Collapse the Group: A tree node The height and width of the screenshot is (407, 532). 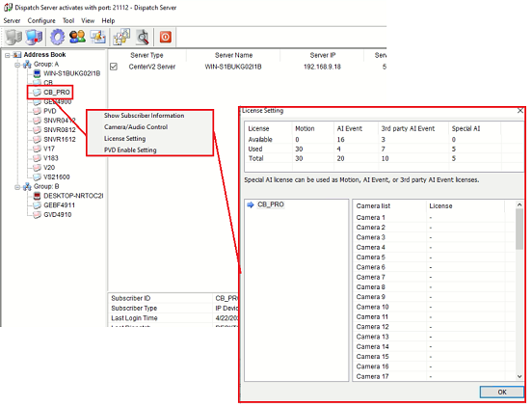pos(17,65)
